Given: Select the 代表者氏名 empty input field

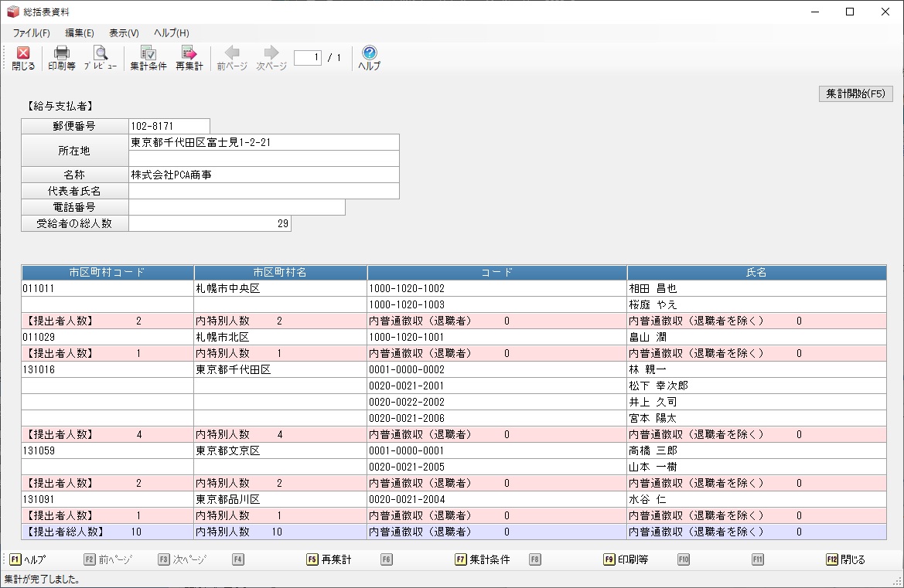Looking at the screenshot, I should point(264,191).
